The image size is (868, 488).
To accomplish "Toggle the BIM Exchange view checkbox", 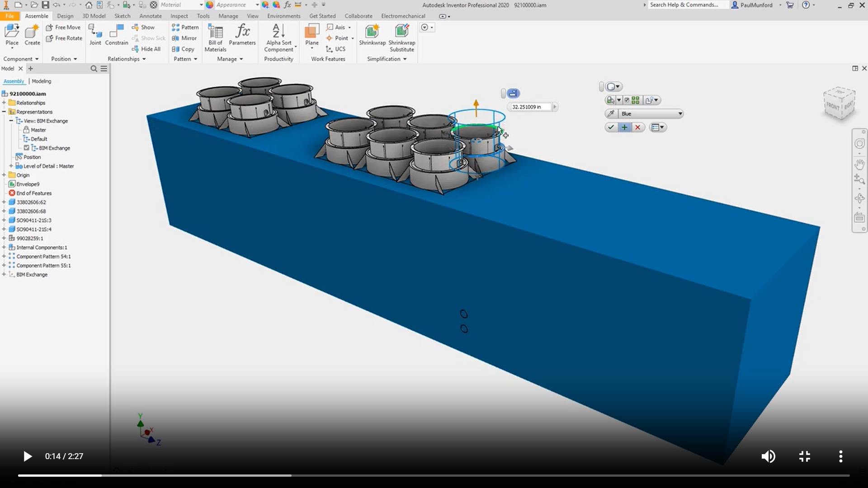I will [x=27, y=148].
